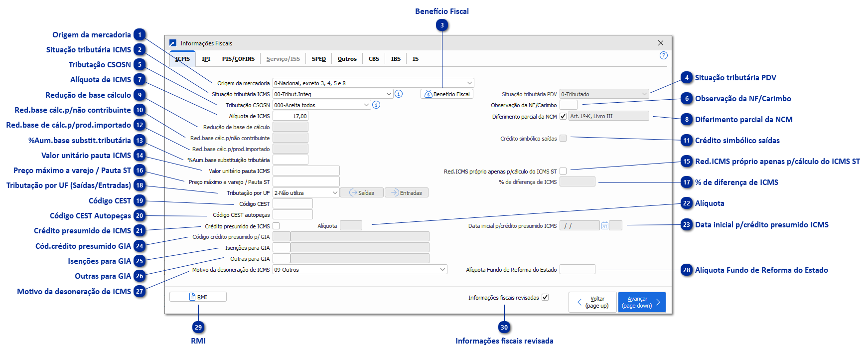The width and height of the screenshot is (868, 354).
Task: Click the Alíquota de ICMS field
Action: point(290,116)
